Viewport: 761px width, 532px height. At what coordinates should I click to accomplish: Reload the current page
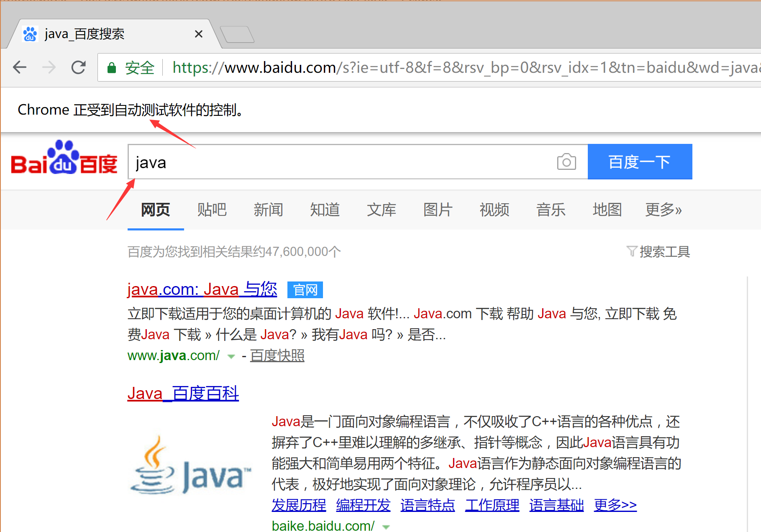(79, 67)
